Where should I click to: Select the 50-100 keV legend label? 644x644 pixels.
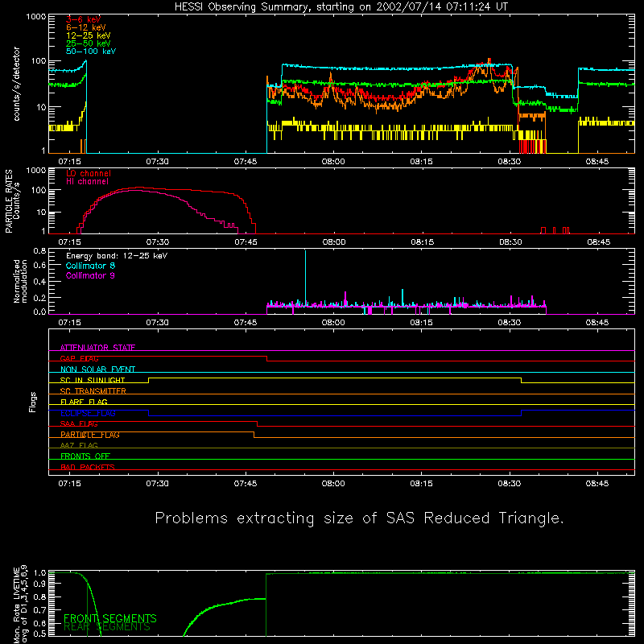(x=91, y=52)
